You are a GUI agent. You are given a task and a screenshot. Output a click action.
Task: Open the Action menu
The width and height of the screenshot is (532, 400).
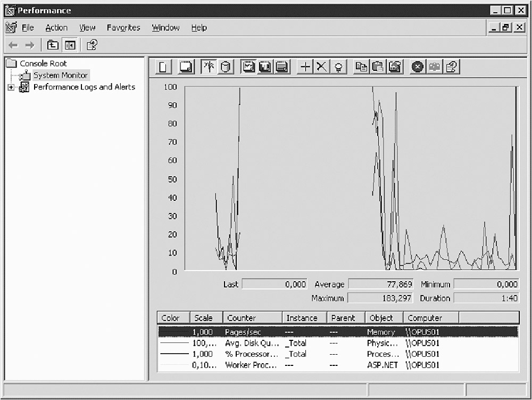pos(56,28)
